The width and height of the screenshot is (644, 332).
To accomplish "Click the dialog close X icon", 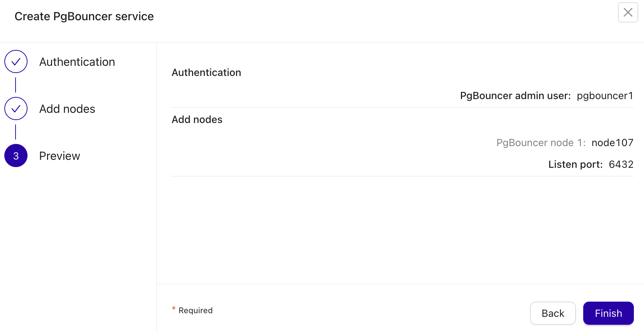I will pos(628,13).
